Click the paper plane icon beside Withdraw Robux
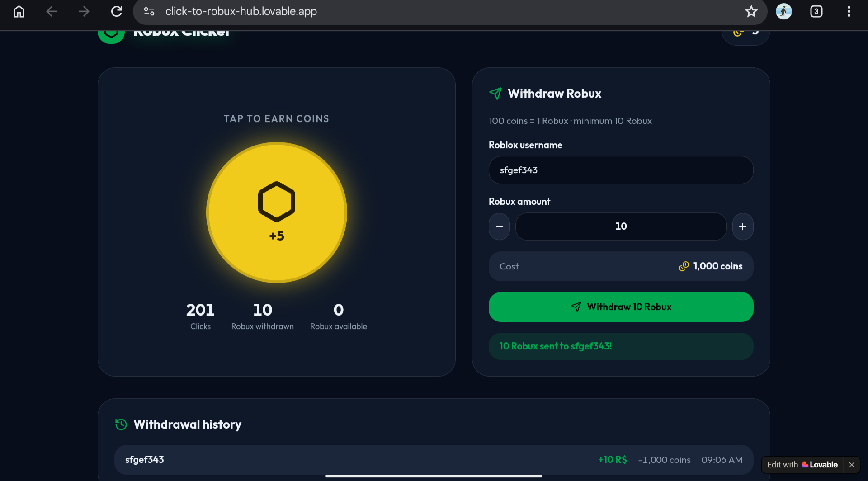The image size is (868, 481). coord(495,94)
